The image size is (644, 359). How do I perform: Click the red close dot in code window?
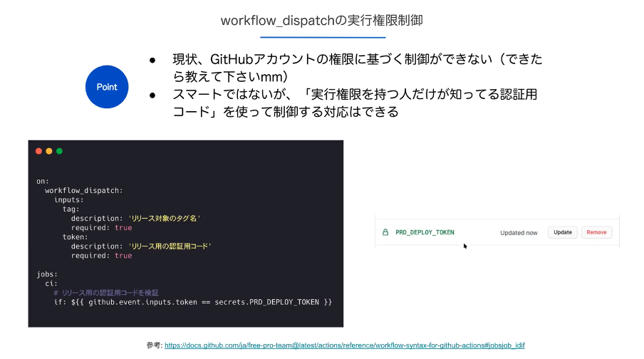pyautogui.click(x=38, y=151)
